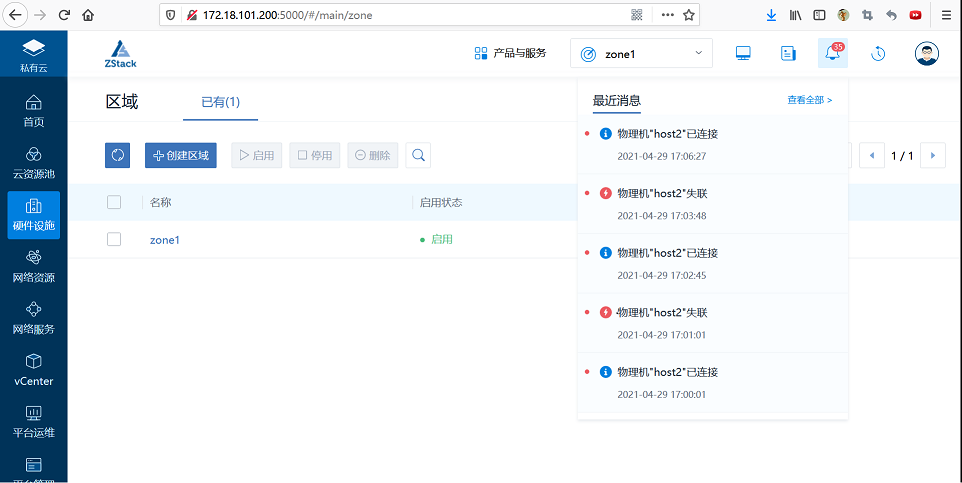Toggle the Firefox sidebar icon
This screenshot has height=483, width=962.
click(819, 15)
